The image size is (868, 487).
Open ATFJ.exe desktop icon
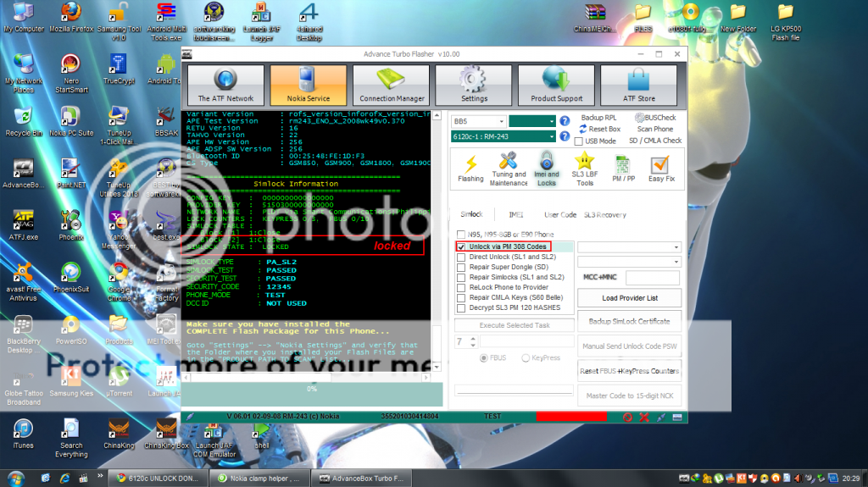pos(23,225)
